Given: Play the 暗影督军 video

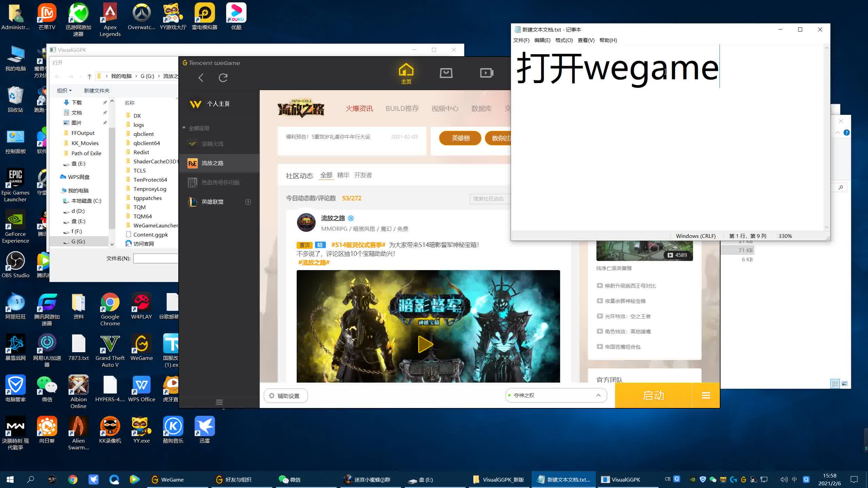Looking at the screenshot, I should pos(425,344).
